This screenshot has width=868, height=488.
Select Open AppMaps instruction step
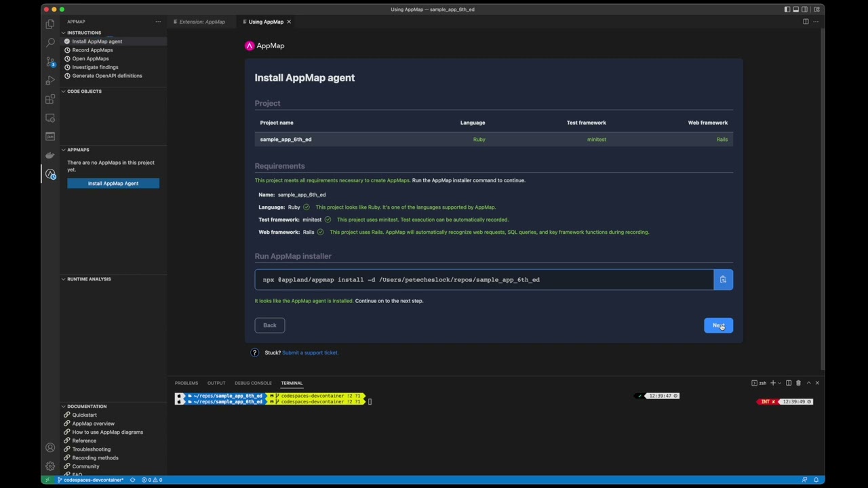90,59
